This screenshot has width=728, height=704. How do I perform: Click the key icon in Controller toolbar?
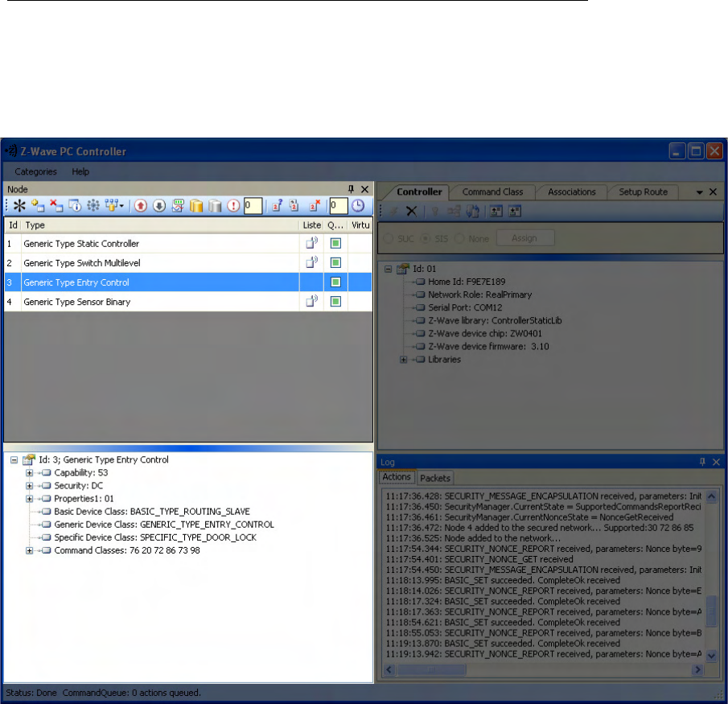click(x=435, y=212)
